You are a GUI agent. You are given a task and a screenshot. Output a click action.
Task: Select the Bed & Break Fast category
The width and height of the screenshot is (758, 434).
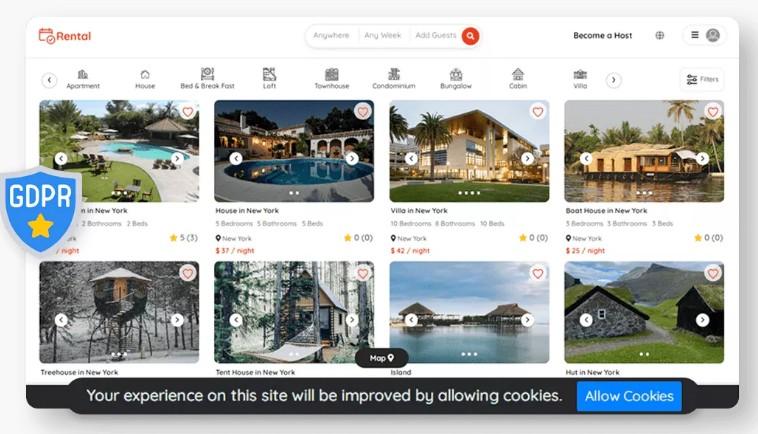click(207, 78)
